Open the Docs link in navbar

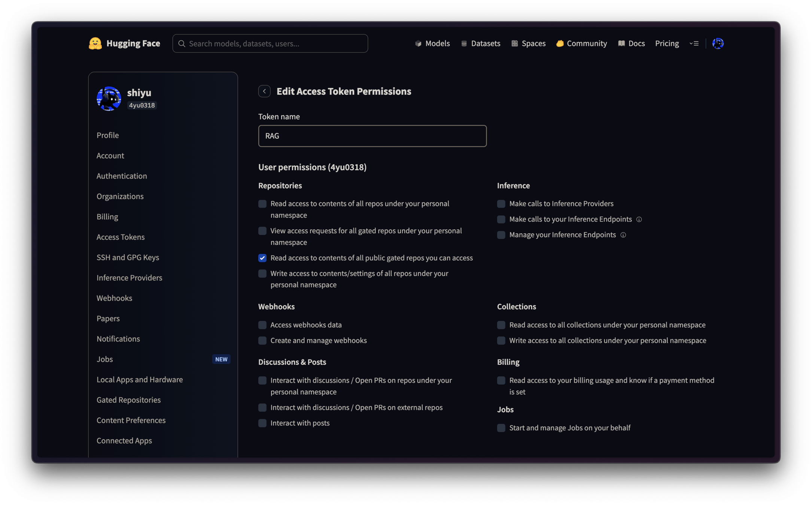coord(631,43)
